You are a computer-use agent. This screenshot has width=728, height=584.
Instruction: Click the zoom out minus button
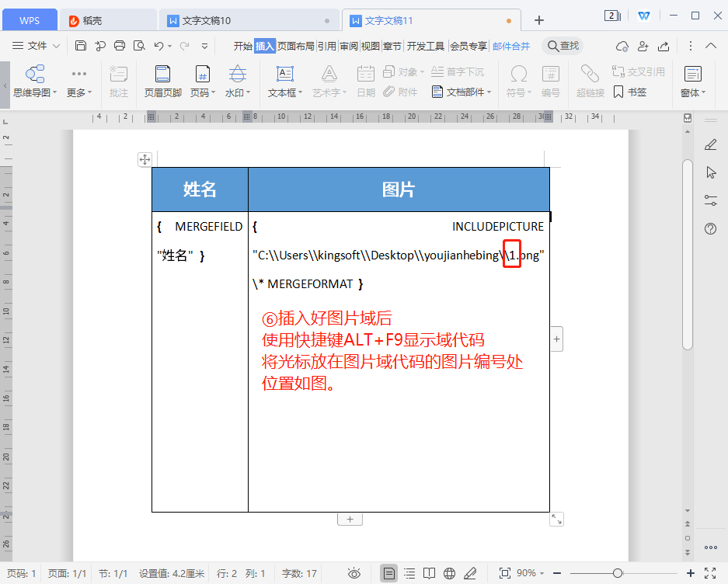click(557, 573)
